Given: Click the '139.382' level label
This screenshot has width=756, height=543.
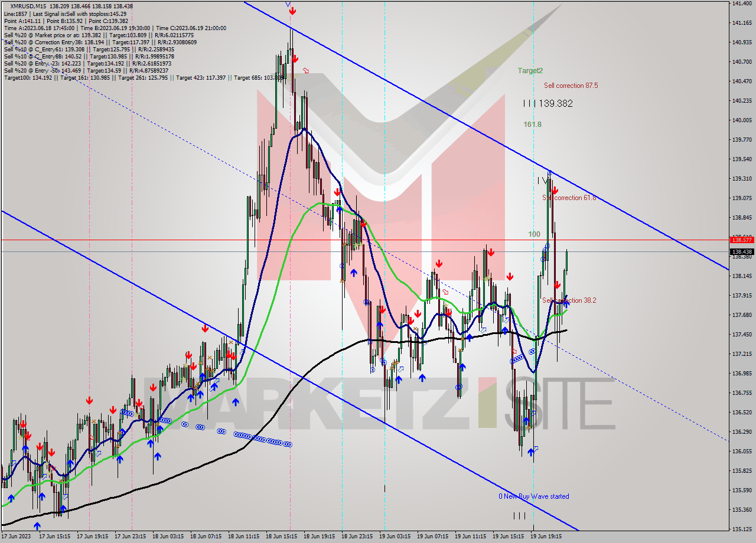Looking at the screenshot, I should (555, 103).
